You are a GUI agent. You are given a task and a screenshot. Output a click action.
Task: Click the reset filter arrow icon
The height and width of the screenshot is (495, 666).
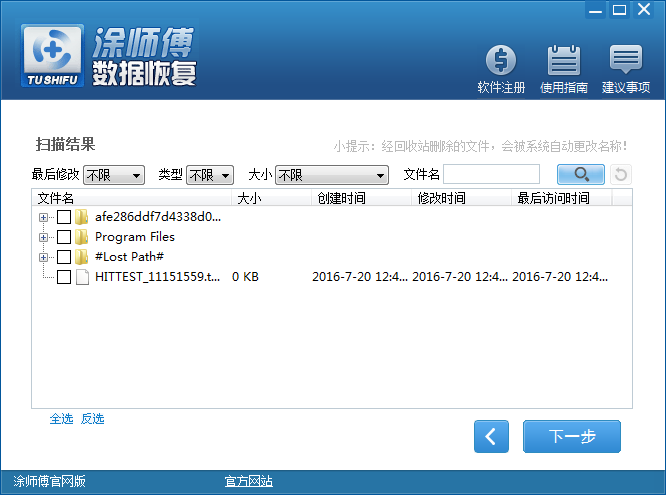click(621, 174)
